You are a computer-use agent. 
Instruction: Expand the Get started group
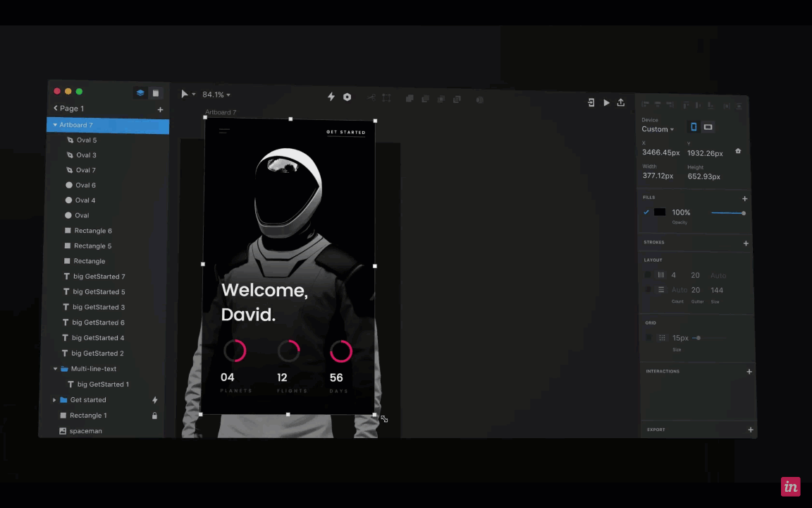tap(54, 400)
